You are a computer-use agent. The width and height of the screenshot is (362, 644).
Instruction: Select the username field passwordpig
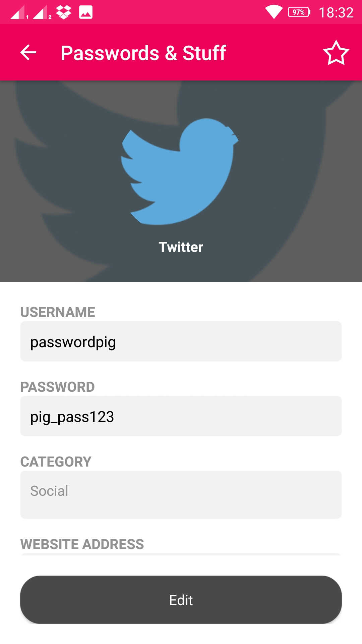click(181, 341)
